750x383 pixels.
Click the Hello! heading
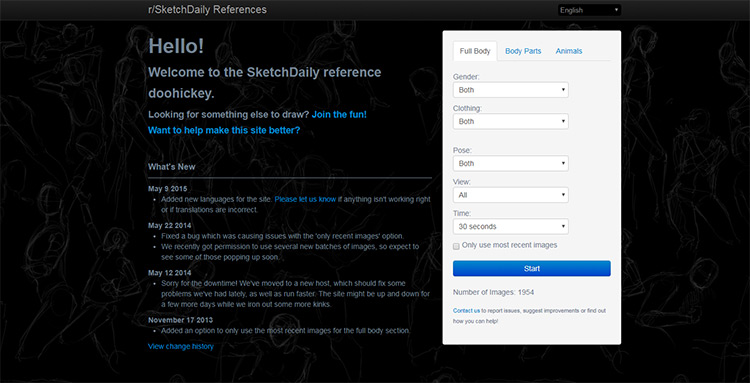click(176, 46)
